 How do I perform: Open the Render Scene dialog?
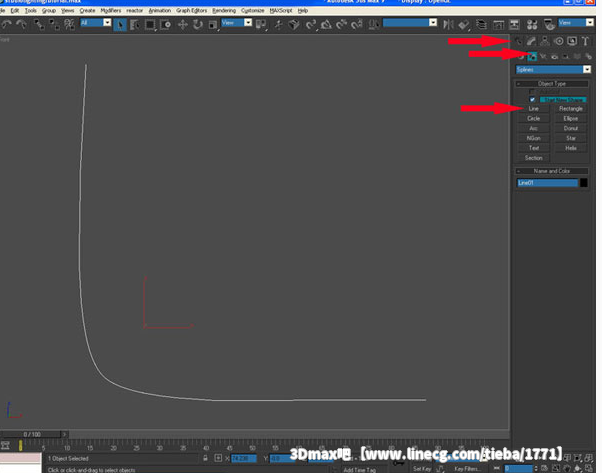tap(549, 25)
